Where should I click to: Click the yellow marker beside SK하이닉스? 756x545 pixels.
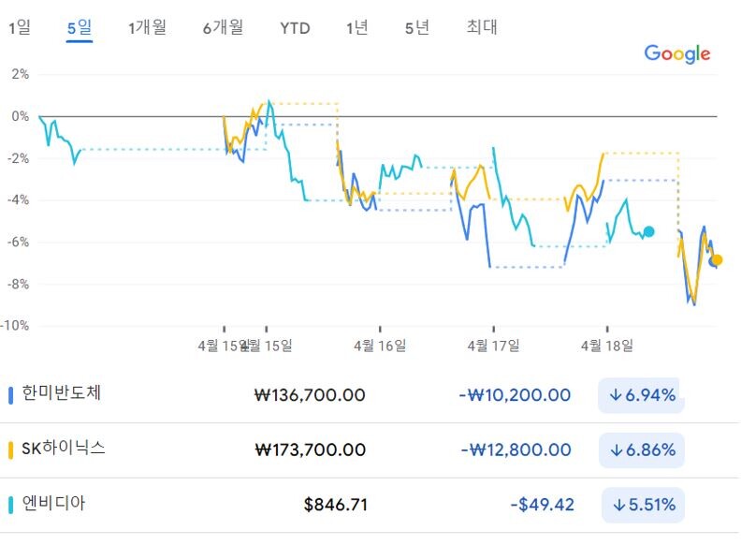point(10,449)
